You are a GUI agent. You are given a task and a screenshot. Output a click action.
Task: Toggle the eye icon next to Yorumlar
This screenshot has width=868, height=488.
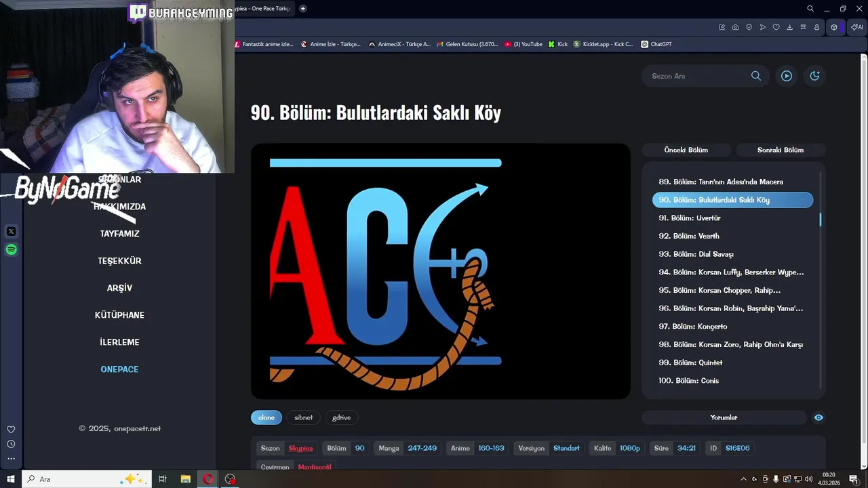point(818,418)
